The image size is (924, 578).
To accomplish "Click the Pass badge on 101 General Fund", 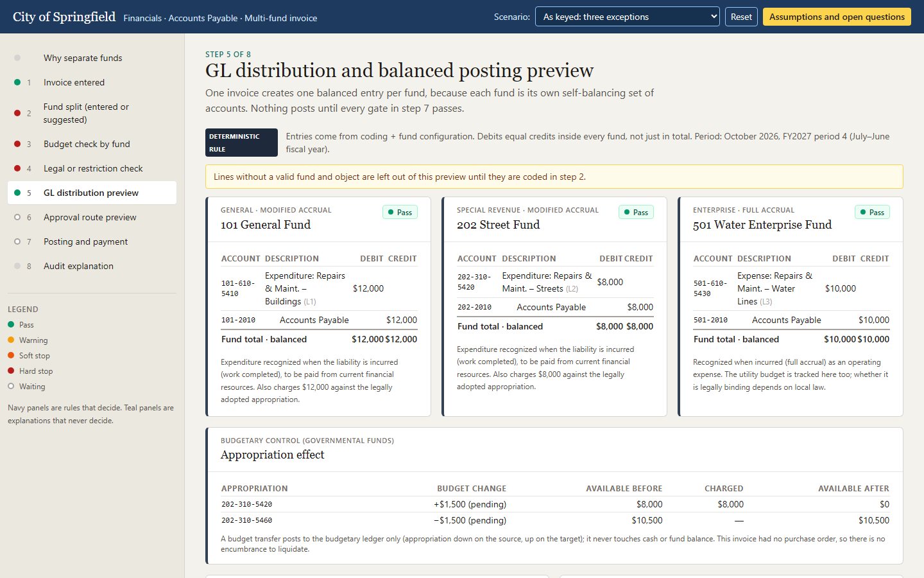I will coord(400,212).
